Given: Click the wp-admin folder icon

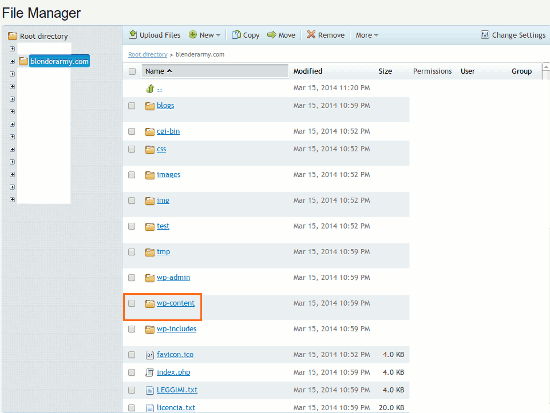Looking at the screenshot, I should [x=150, y=278].
